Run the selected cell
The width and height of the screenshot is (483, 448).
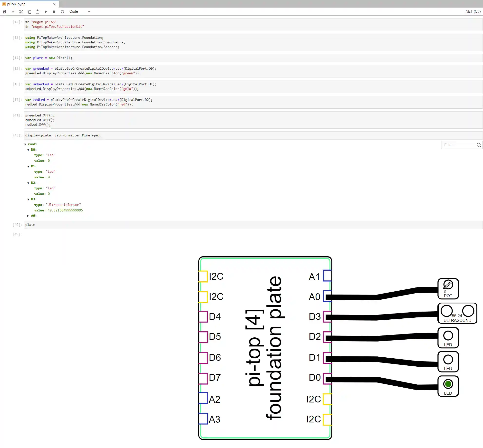[x=46, y=11]
